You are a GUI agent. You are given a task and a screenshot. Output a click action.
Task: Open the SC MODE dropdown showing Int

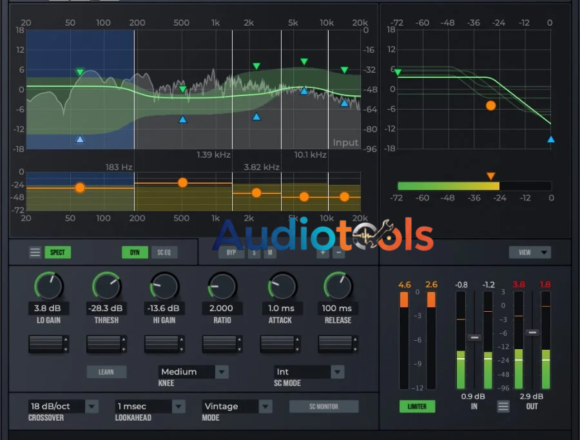pos(309,372)
